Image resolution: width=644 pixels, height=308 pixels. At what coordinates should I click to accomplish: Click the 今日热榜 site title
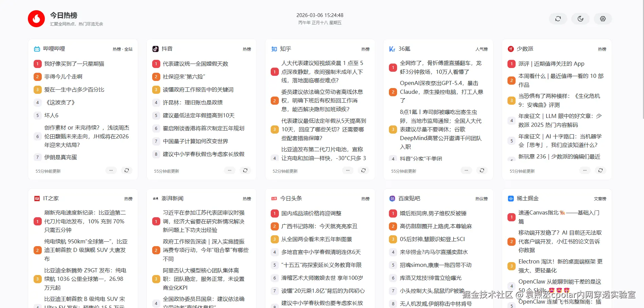point(64,15)
